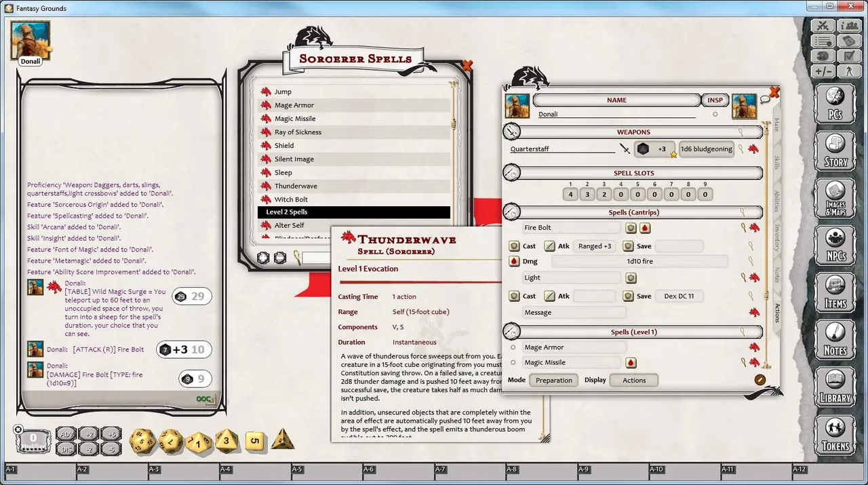
Task: Click the chat speech bubble icon on sheet
Action: [765, 100]
